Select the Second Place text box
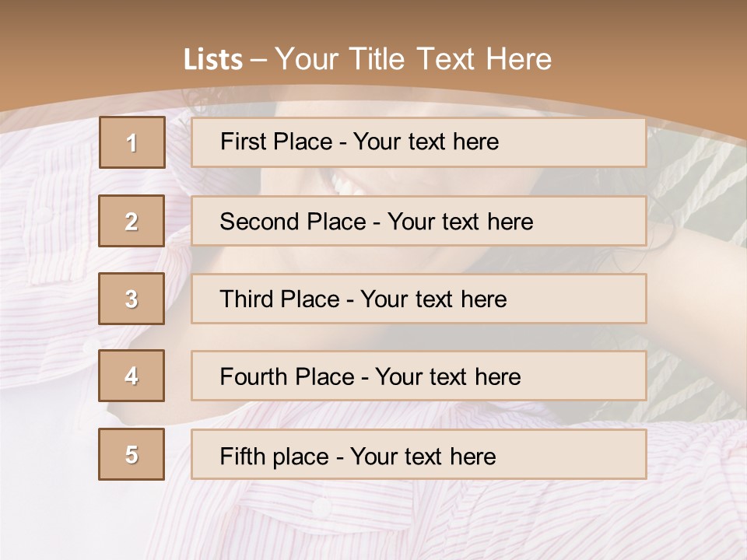This screenshot has width=747, height=560. click(419, 221)
